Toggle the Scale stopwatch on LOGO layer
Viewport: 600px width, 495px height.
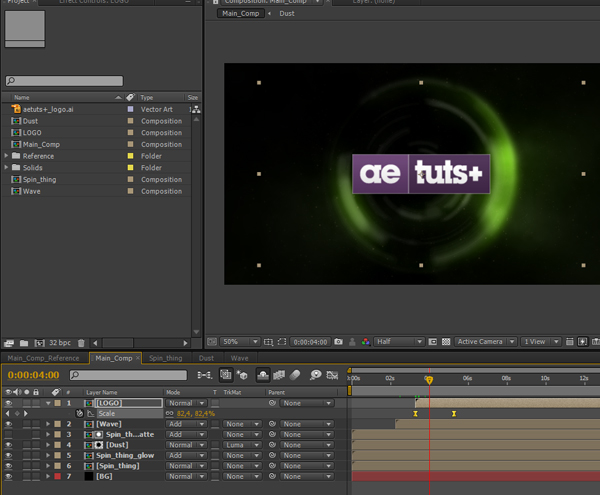click(x=79, y=414)
